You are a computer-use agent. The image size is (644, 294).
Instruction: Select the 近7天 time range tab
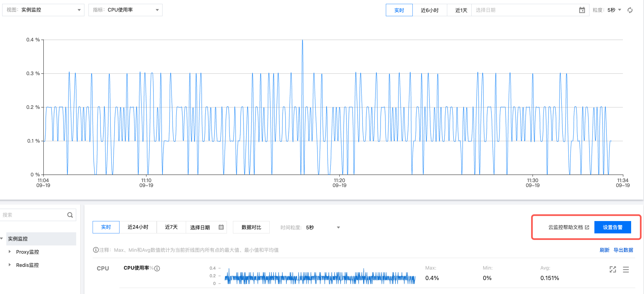tap(171, 227)
